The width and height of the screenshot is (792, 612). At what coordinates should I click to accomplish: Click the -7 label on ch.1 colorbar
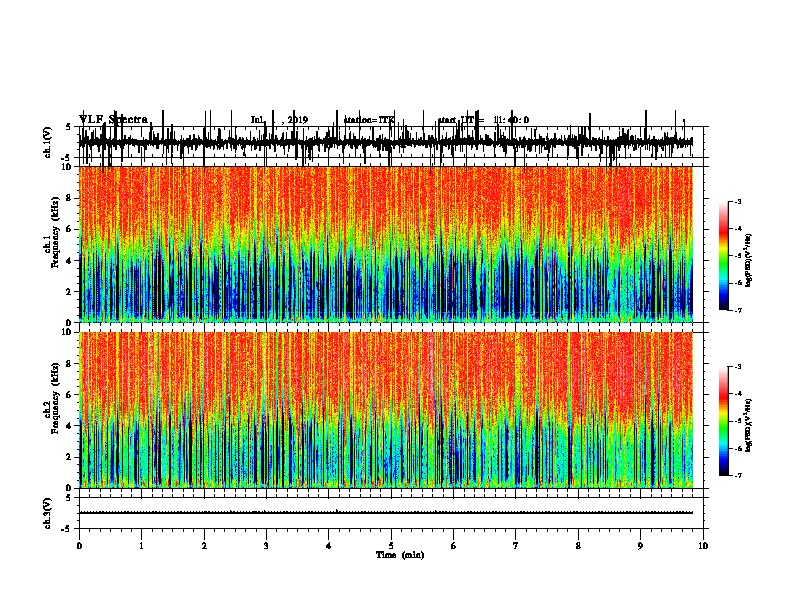(x=737, y=310)
